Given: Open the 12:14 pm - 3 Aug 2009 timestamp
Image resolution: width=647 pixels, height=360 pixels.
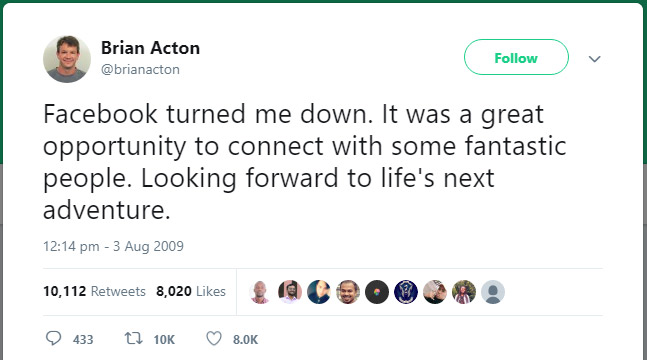Looking at the screenshot, I should click(x=113, y=246).
